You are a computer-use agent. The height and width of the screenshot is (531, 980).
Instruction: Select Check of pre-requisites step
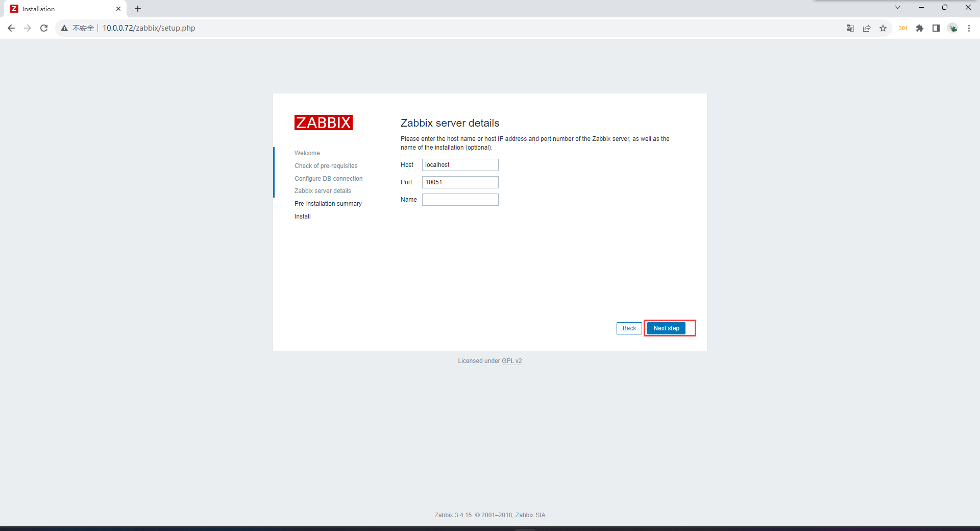click(326, 166)
